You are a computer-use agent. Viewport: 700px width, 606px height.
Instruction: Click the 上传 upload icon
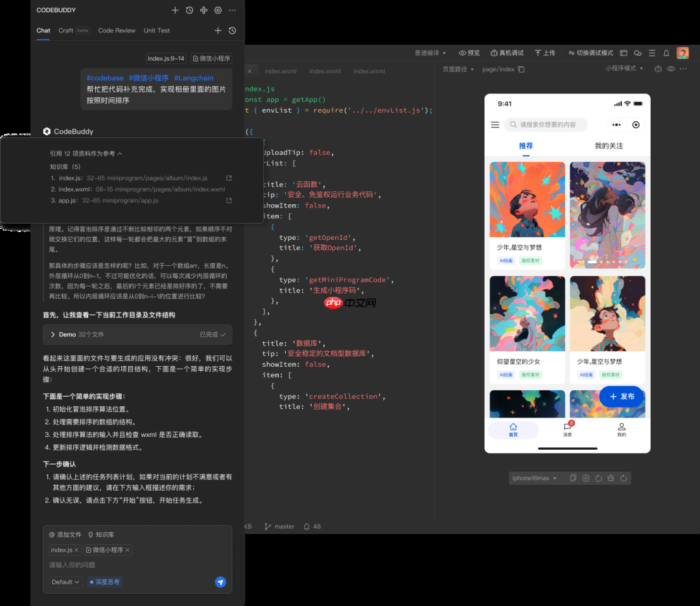542,53
